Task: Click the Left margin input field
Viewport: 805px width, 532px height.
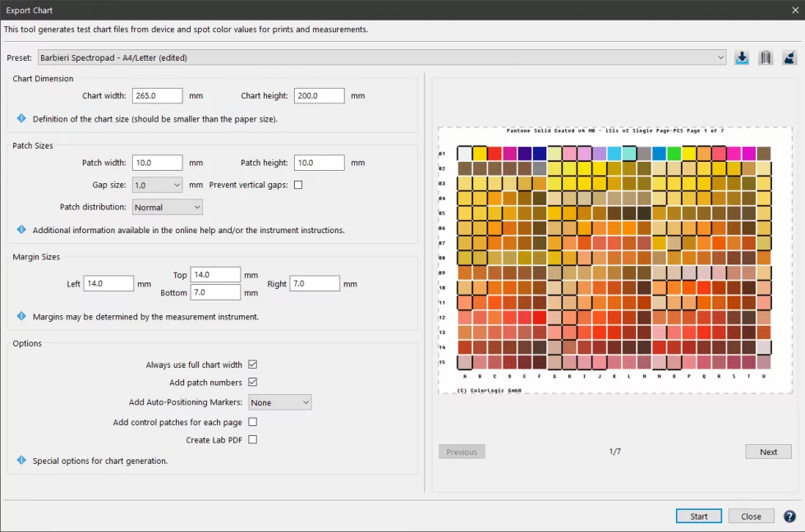Action: pyautogui.click(x=108, y=283)
